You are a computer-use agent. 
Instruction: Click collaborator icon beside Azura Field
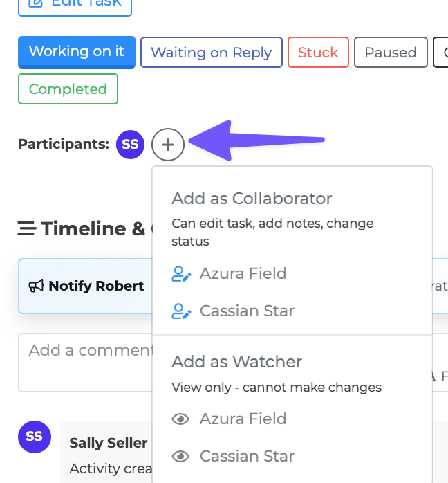pos(181,274)
